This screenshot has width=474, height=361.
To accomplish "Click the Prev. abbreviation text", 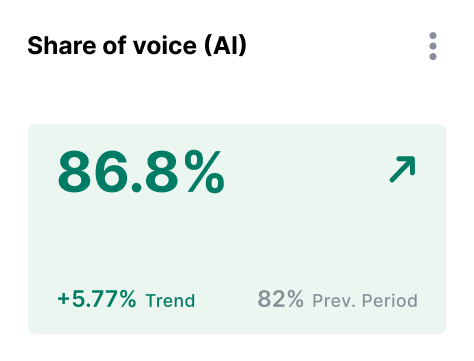I will click(334, 301).
